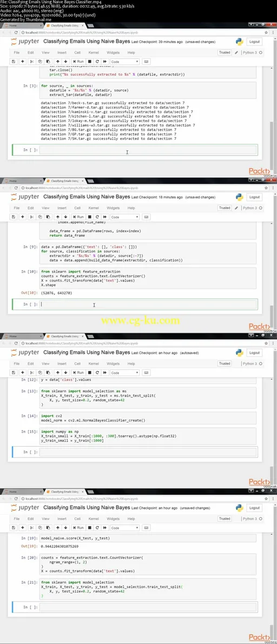The height and width of the screenshot is (644, 277).
Task: Click the score output 0.9442204301075269
Action: (x=61, y=546)
